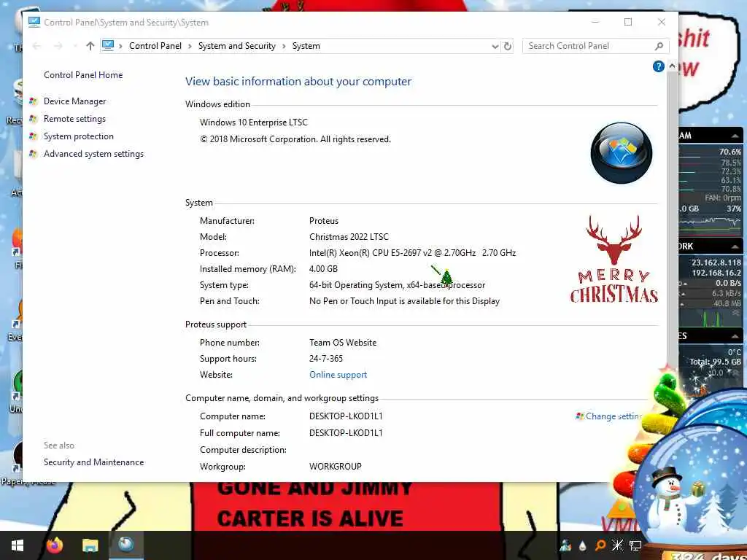Go up one level with Up arrow
This screenshot has width=747, height=560.
(x=90, y=46)
